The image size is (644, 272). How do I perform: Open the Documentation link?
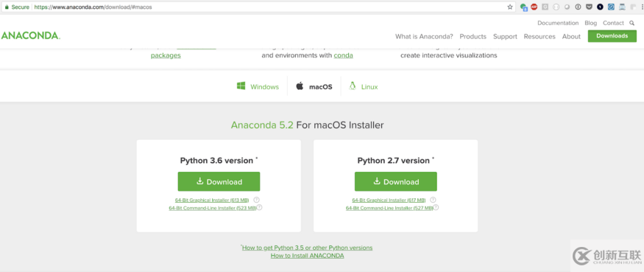(558, 23)
